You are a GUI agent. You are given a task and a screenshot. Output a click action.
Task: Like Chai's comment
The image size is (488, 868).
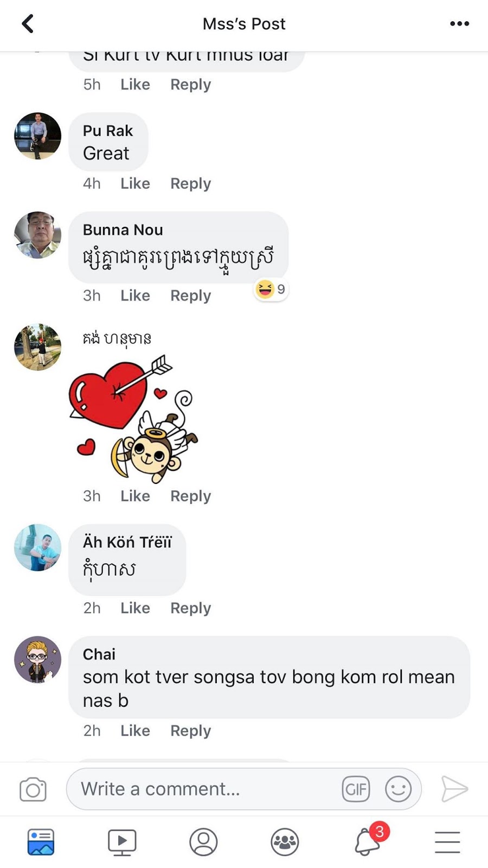[135, 731]
